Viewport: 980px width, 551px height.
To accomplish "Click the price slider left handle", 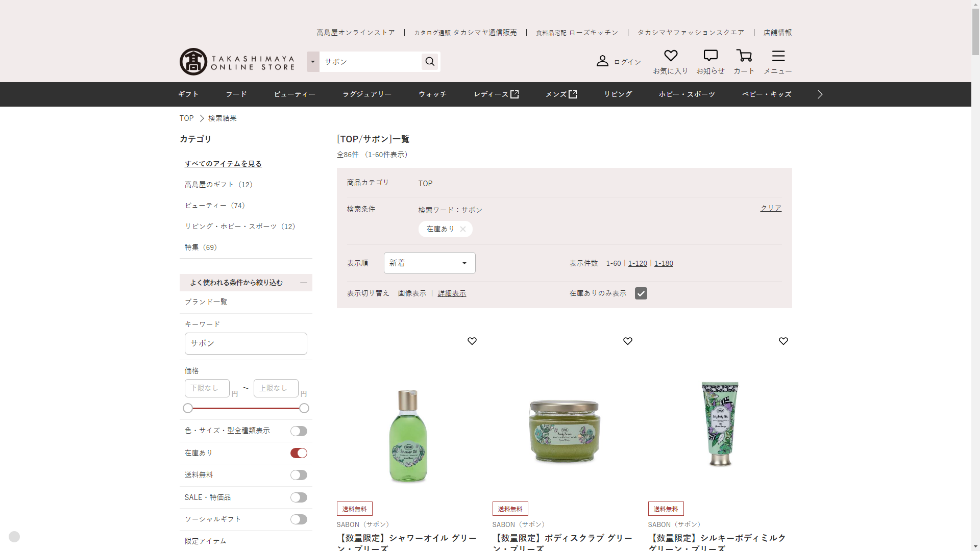I will (x=188, y=408).
